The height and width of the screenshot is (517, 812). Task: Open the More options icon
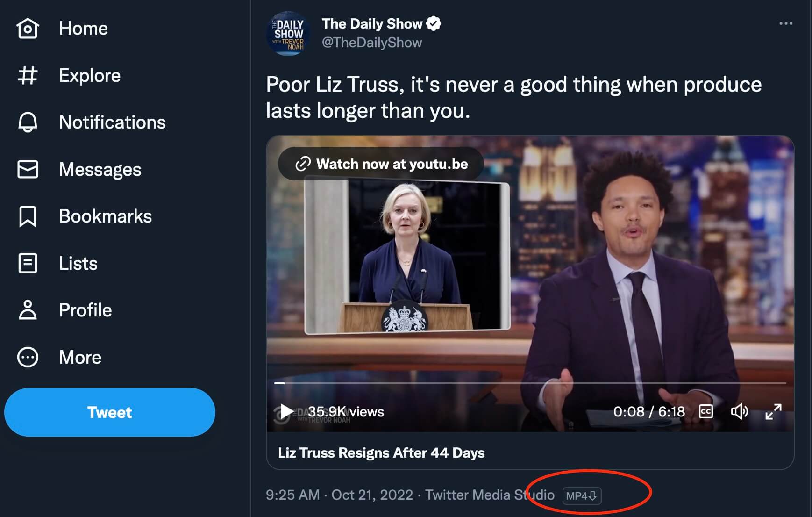click(x=28, y=357)
